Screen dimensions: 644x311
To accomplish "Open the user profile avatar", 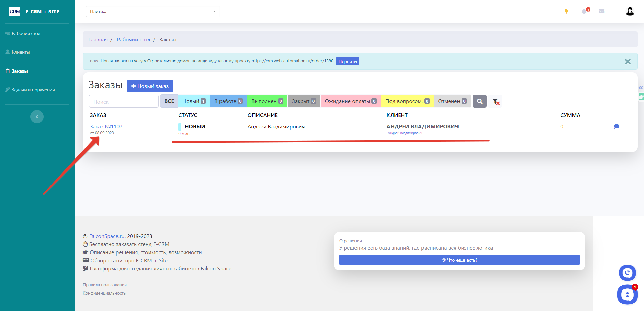I will tap(630, 11).
